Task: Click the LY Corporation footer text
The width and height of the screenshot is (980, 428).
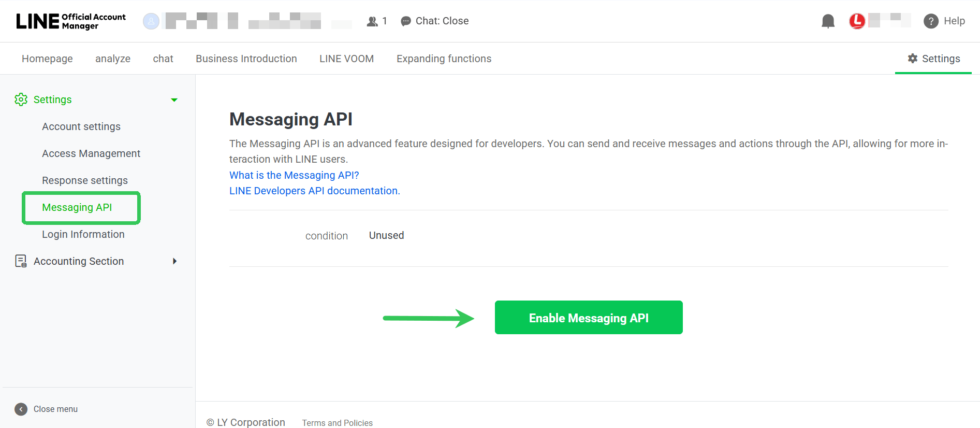Action: click(x=246, y=422)
